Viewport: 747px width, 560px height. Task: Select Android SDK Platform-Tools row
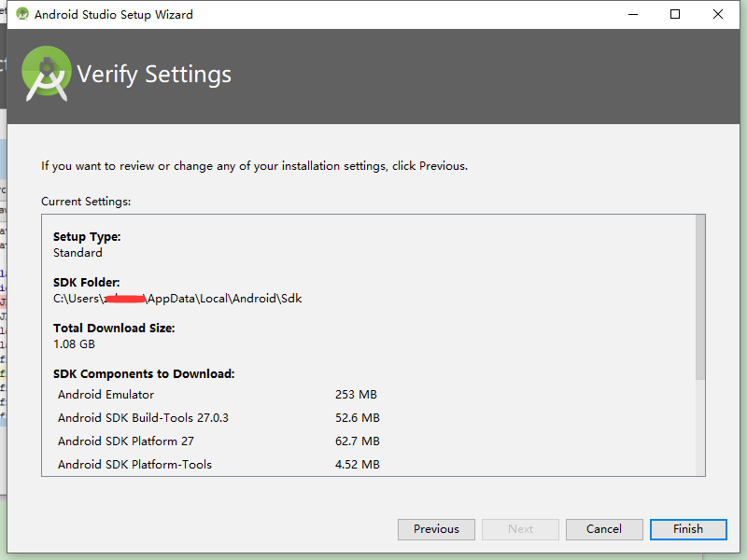(218, 464)
